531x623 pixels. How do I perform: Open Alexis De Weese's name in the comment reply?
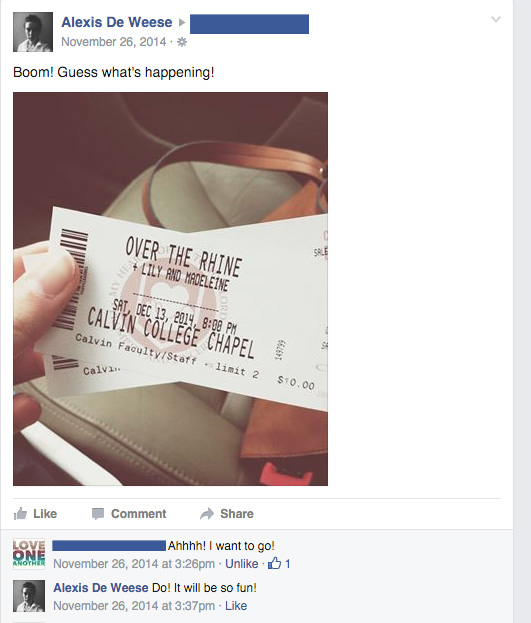(x=101, y=588)
